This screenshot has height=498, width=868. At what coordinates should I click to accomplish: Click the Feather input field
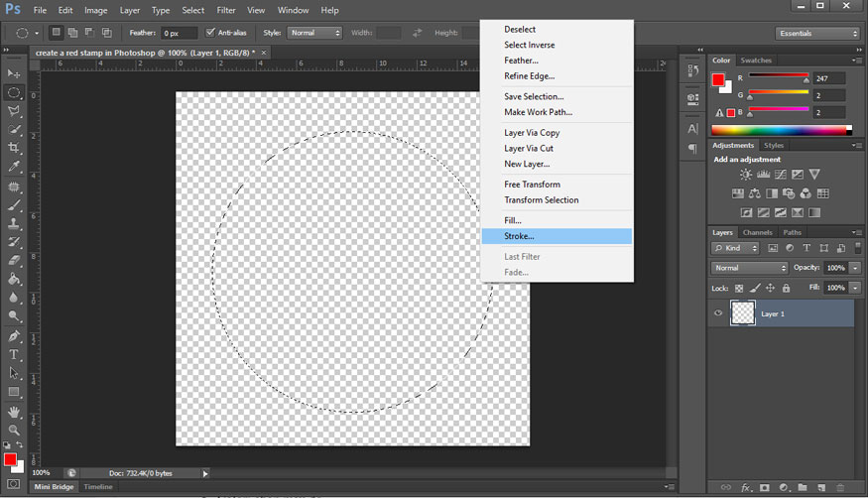(x=180, y=33)
